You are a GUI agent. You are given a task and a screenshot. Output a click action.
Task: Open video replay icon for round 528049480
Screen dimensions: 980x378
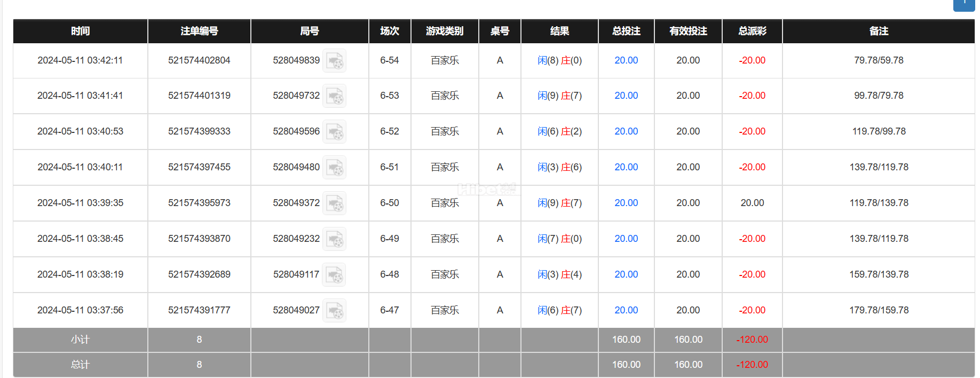pyautogui.click(x=335, y=167)
